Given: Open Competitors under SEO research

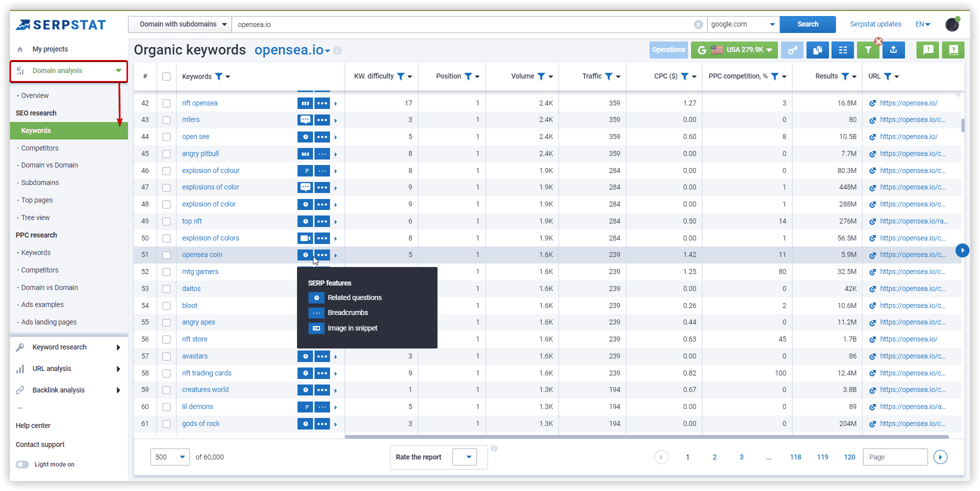Looking at the screenshot, I should [x=40, y=148].
